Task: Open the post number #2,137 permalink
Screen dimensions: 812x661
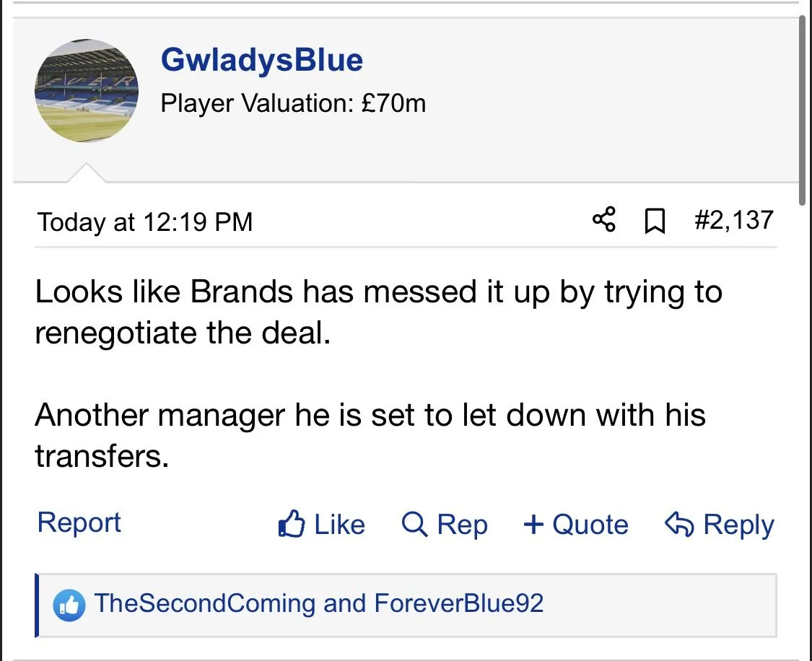Action: coord(733,220)
